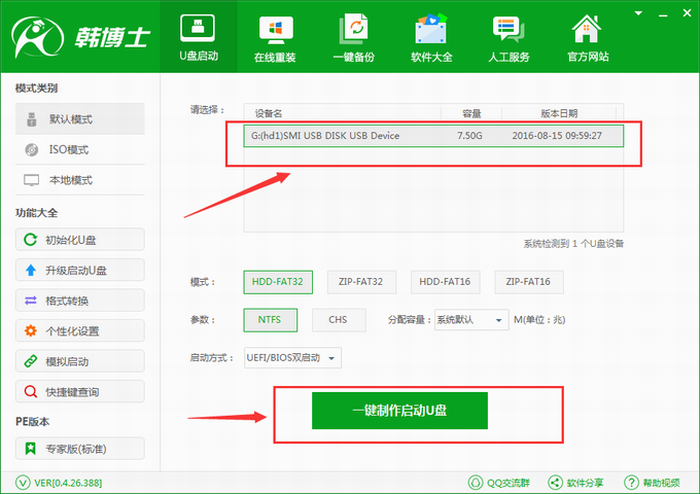Select the G:(hd1)SMI USB DISK device row
The height and width of the screenshot is (494, 700).
(433, 135)
